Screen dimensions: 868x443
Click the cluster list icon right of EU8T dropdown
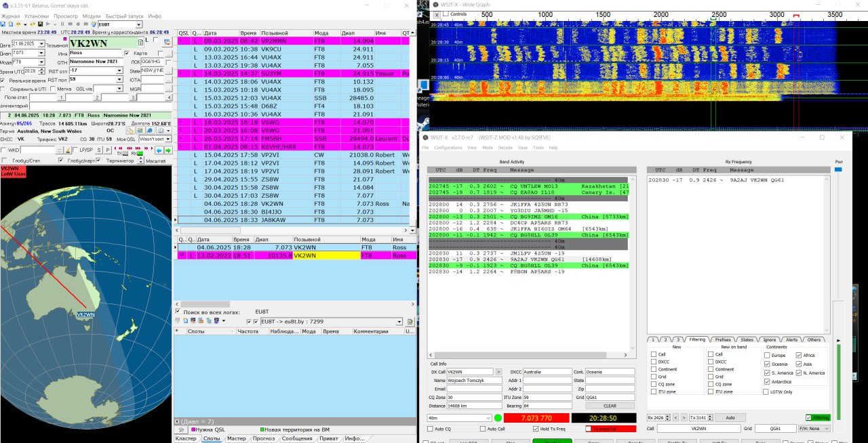click(x=410, y=322)
